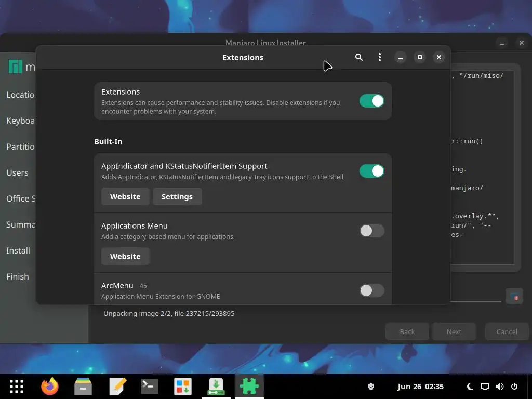Open the file manager from taskbar
Image resolution: width=532 pixels, height=399 pixels.
point(83,387)
